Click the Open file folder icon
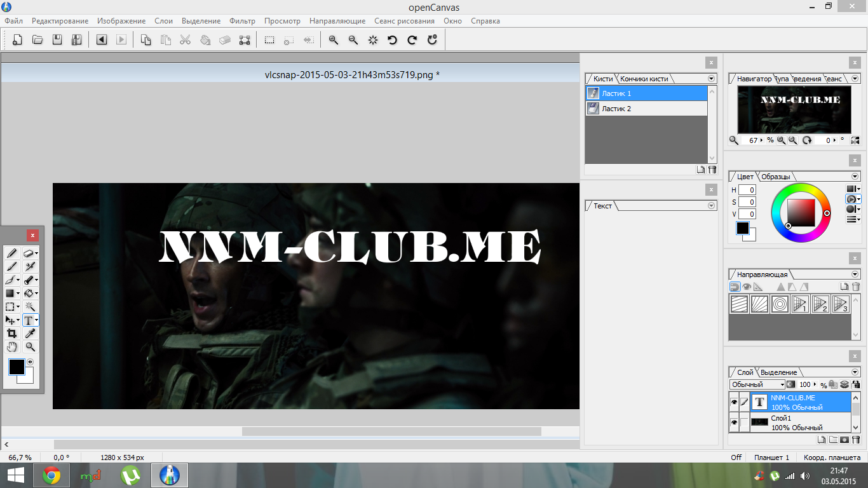 click(x=37, y=40)
